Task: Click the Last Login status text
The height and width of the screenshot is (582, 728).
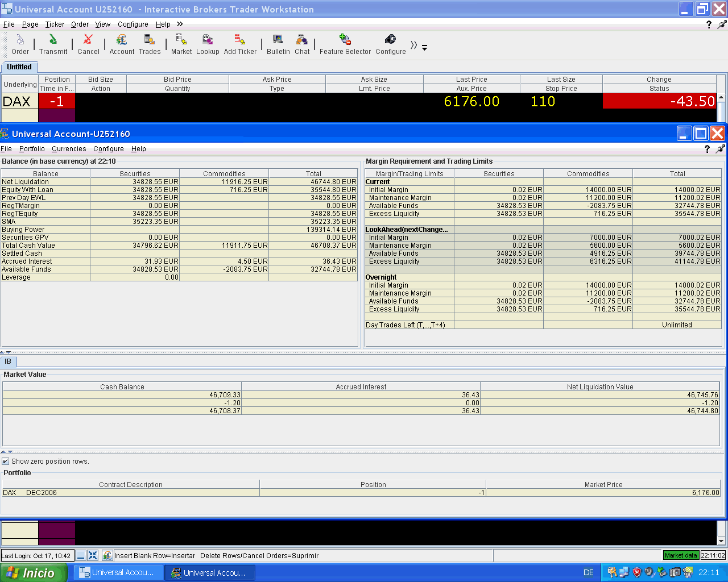Action: click(x=36, y=555)
